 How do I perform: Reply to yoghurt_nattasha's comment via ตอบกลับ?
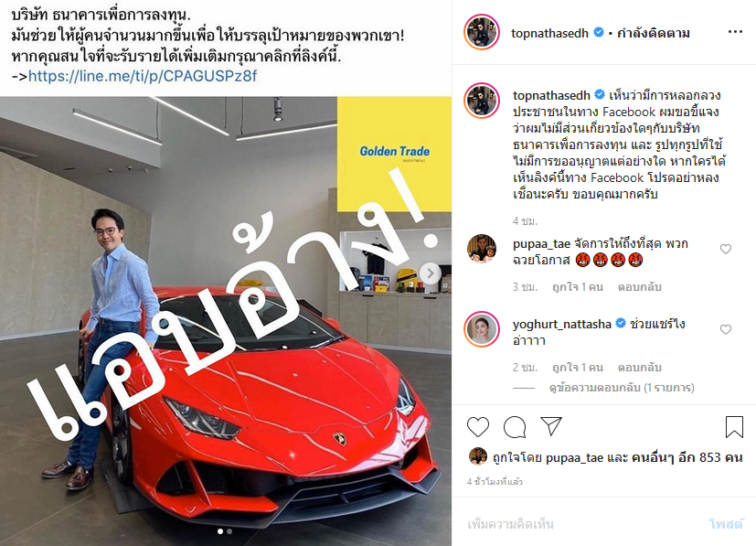(x=639, y=368)
